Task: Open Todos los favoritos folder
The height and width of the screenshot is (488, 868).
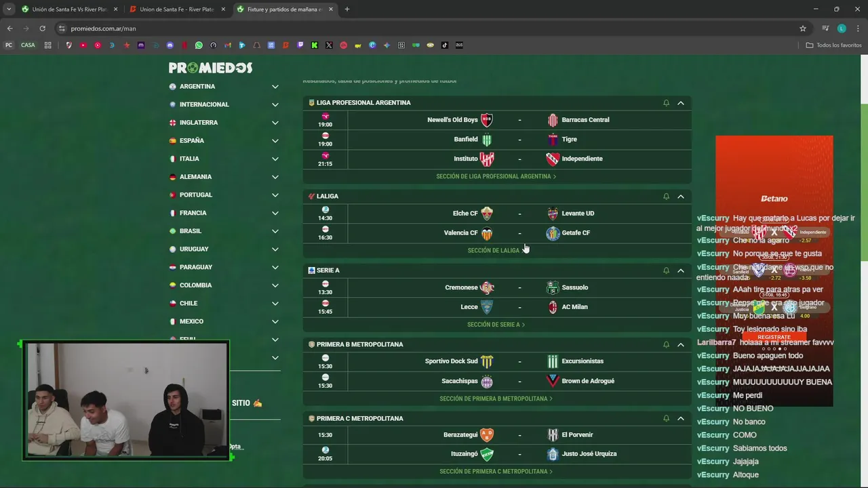Action: point(833,45)
